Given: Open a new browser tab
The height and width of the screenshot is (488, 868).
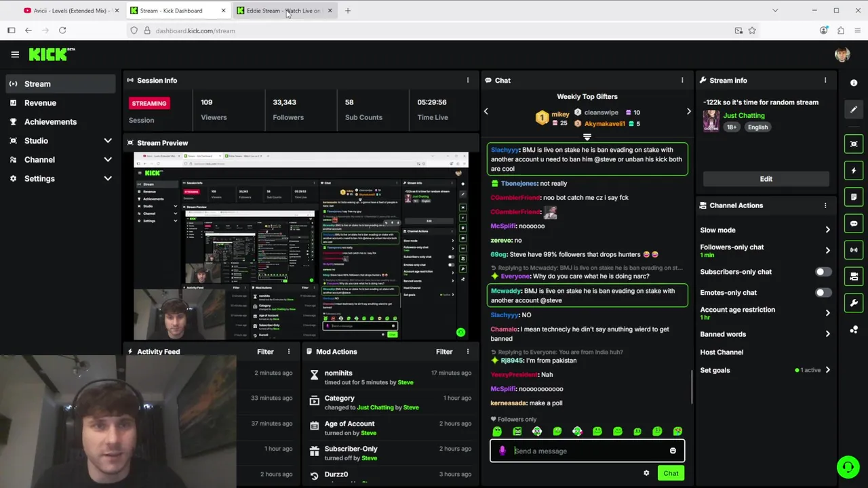Looking at the screenshot, I should (x=348, y=11).
